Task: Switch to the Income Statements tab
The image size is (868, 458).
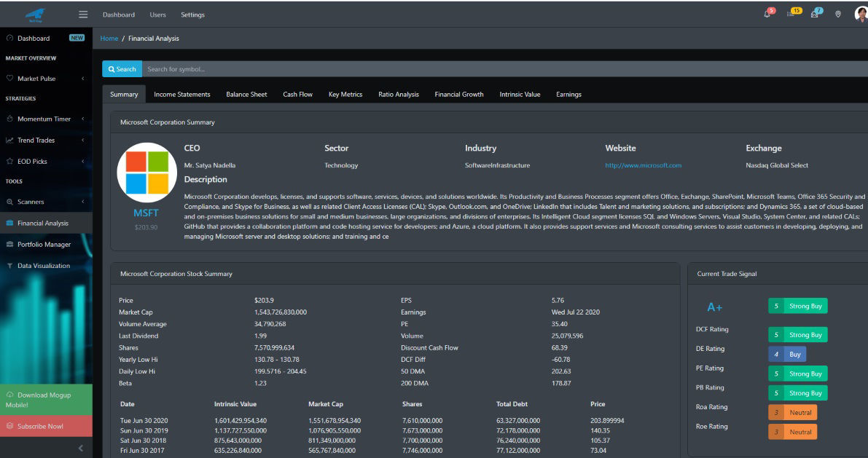Action: tap(182, 94)
